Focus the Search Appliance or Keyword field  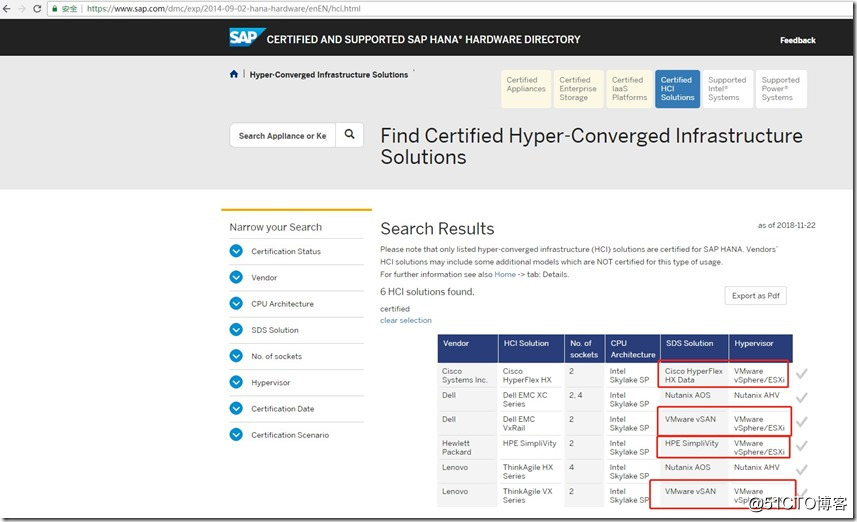pyautogui.click(x=283, y=135)
